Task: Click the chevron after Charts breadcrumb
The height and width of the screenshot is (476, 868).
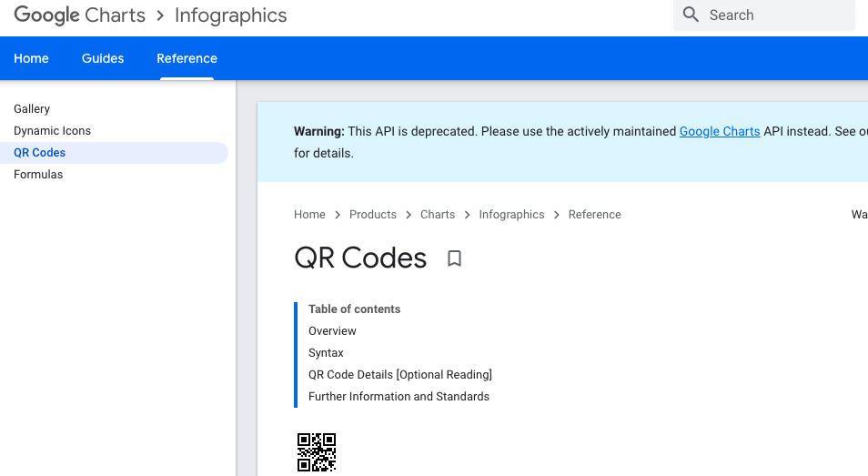Action: 468,215
